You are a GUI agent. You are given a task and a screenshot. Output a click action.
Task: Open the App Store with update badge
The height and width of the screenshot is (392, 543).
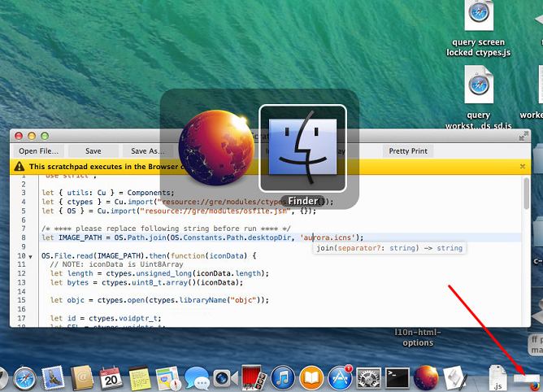(340, 378)
